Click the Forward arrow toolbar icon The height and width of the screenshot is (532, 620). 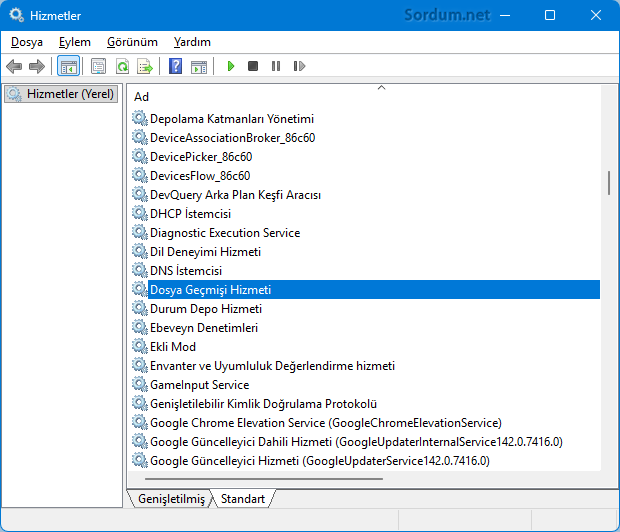[x=37, y=66]
